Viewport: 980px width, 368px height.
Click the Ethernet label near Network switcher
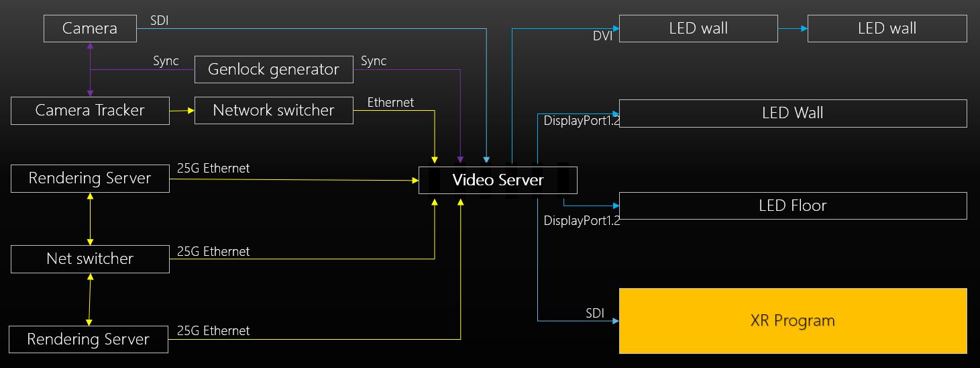pyautogui.click(x=390, y=102)
